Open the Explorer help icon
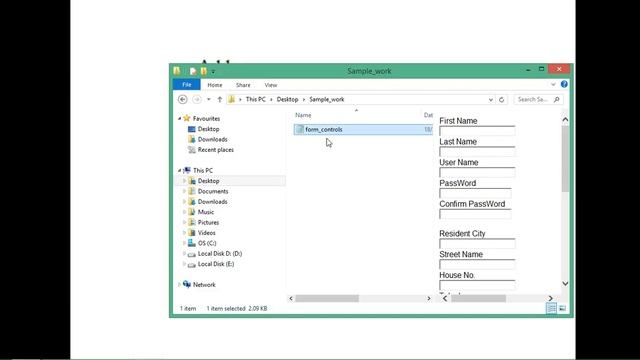Screen dimensions: 640x360 [564, 84]
